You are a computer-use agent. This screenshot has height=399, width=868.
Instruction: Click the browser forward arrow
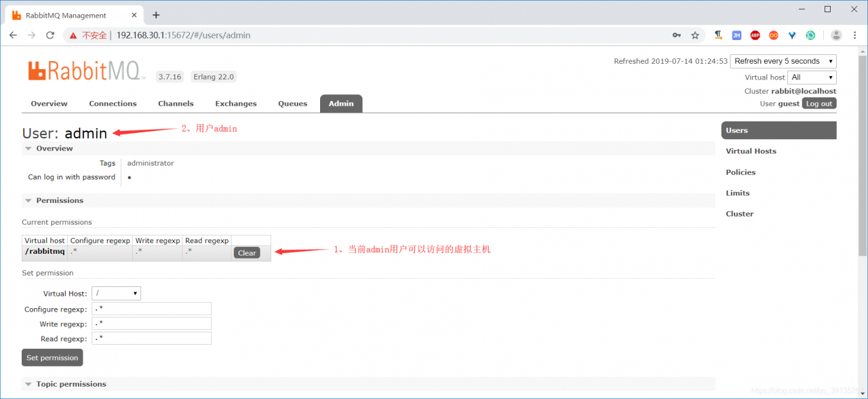(x=31, y=35)
